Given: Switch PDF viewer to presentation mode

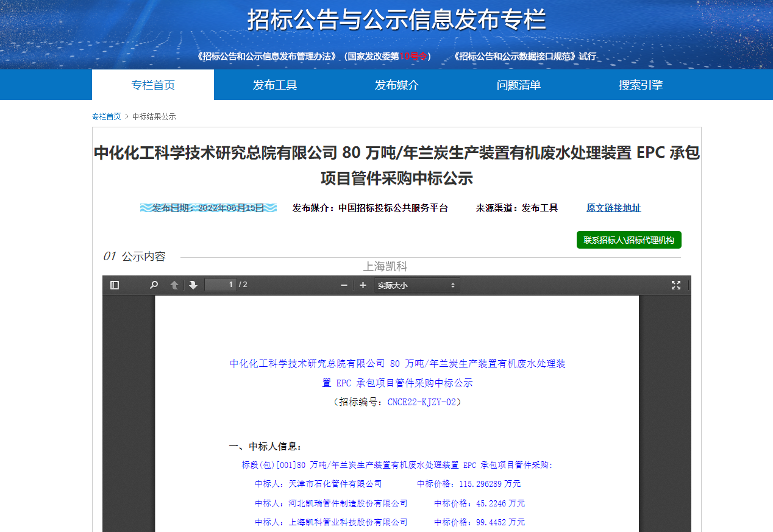Looking at the screenshot, I should click(676, 285).
